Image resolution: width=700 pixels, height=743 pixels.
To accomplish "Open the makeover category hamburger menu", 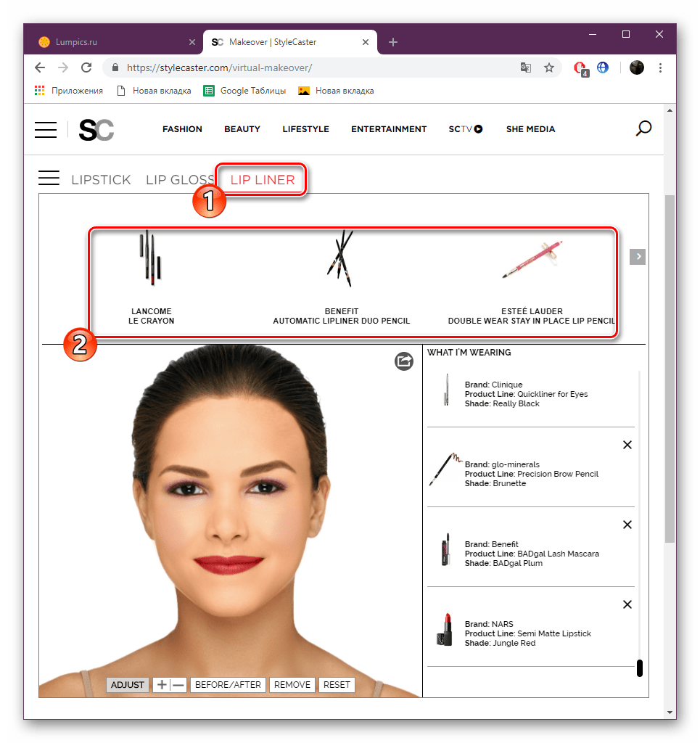I will point(49,178).
